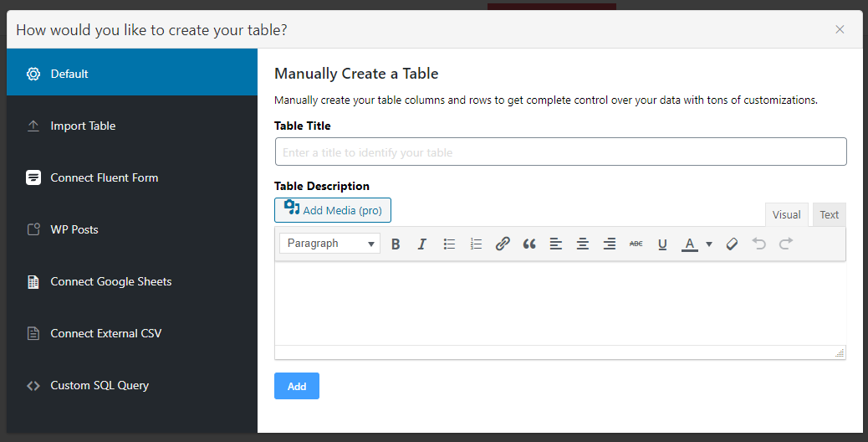Click inside the Table Description editor area
868x442 pixels.
[x=560, y=304]
